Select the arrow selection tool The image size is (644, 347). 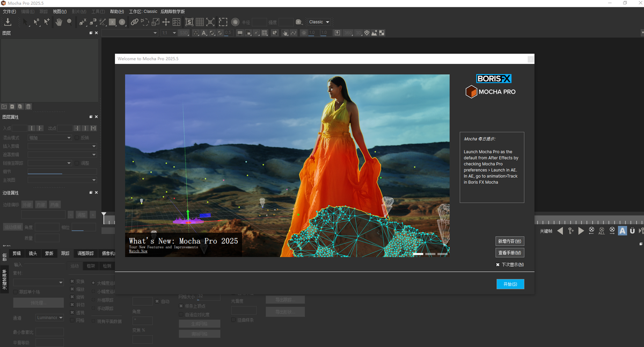point(25,22)
